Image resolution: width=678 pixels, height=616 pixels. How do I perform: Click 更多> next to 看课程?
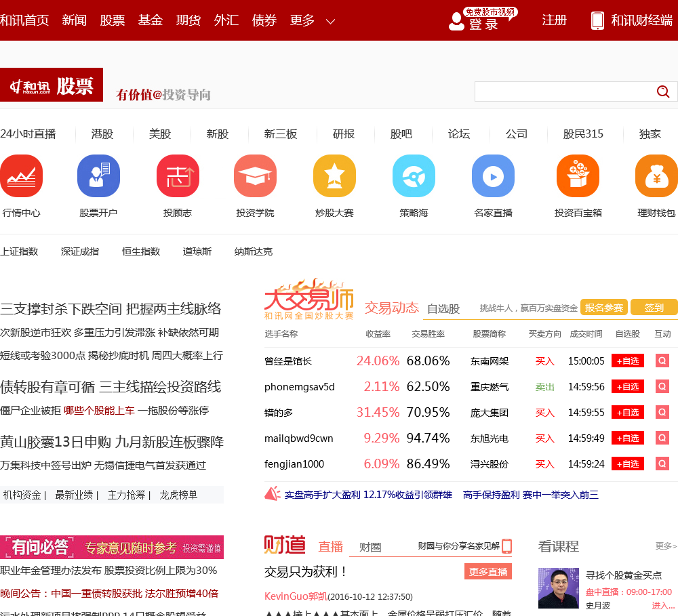click(666, 546)
